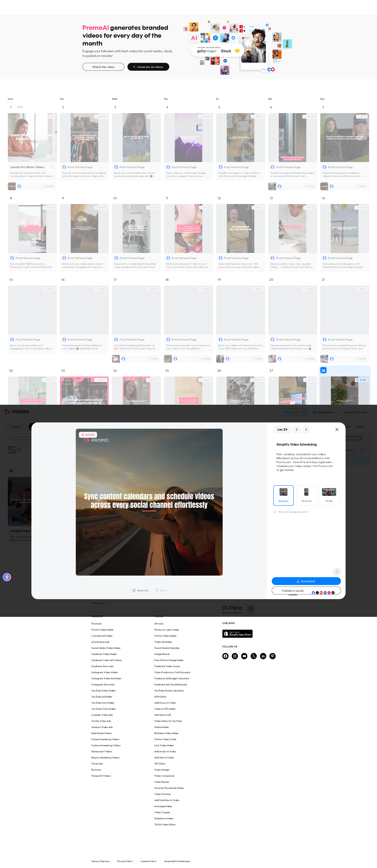Viewport: 377px width, 868px height.
Task: Open Promo's Facebook page from Follow Us
Action: coord(225,656)
